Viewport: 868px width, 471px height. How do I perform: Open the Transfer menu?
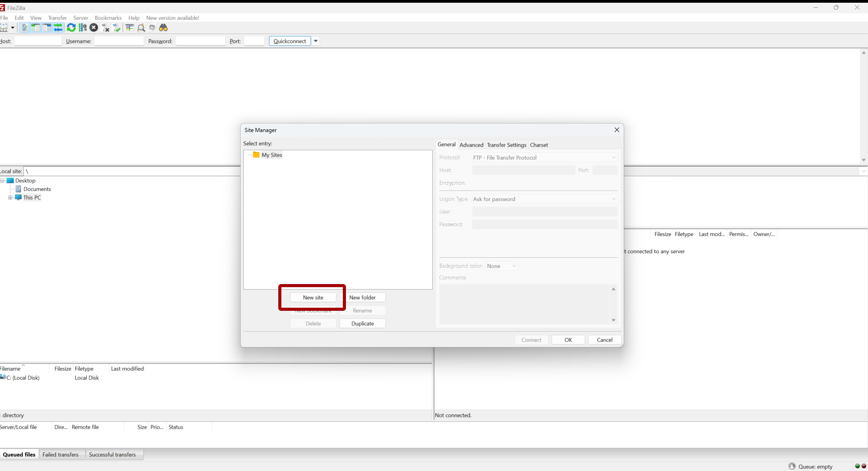tap(57, 18)
